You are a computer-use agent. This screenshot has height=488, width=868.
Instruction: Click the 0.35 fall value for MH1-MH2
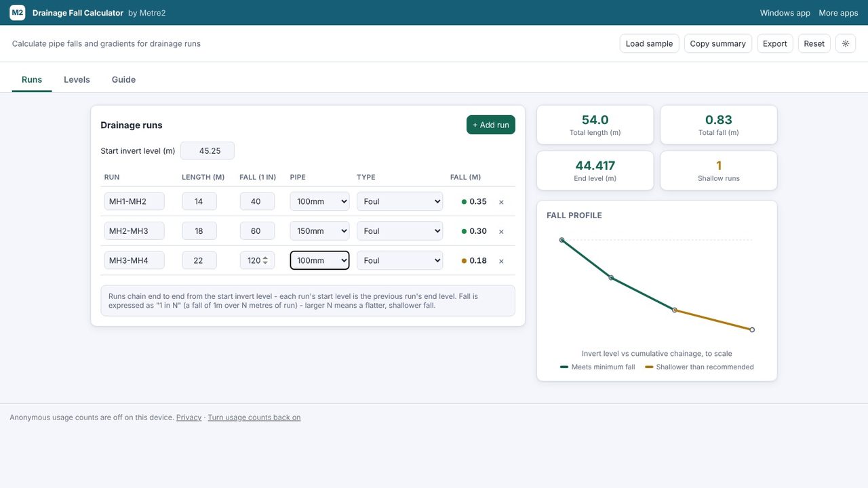pyautogui.click(x=478, y=202)
